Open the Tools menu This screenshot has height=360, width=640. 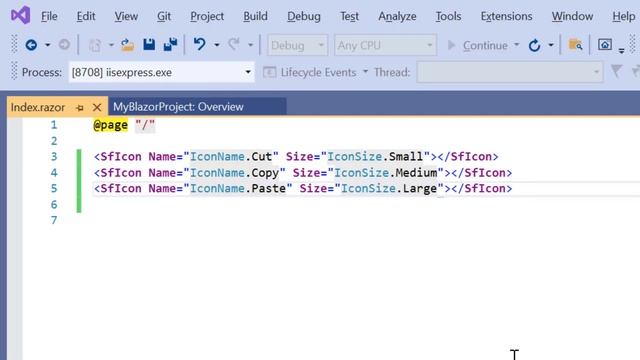click(x=448, y=16)
